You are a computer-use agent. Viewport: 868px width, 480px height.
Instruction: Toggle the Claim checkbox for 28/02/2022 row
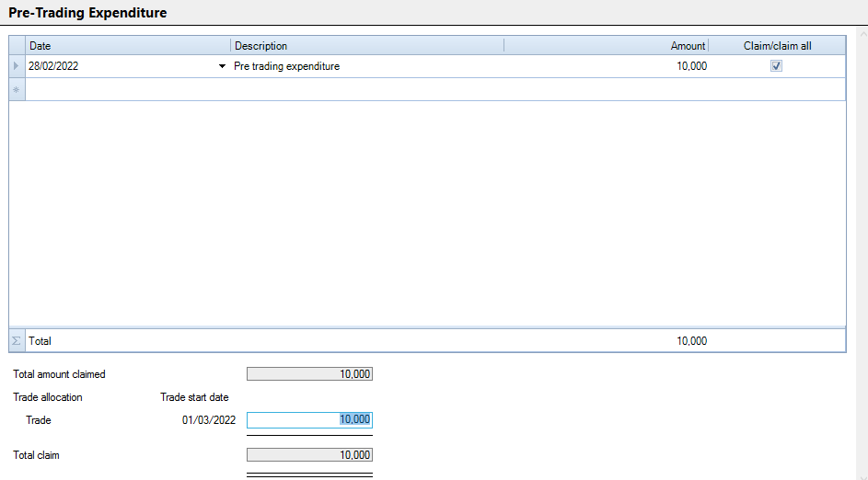776,66
